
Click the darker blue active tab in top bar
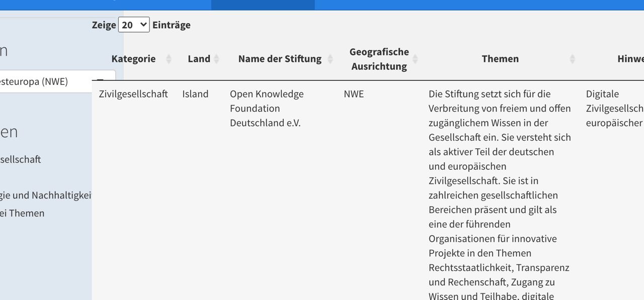click(x=263, y=5)
